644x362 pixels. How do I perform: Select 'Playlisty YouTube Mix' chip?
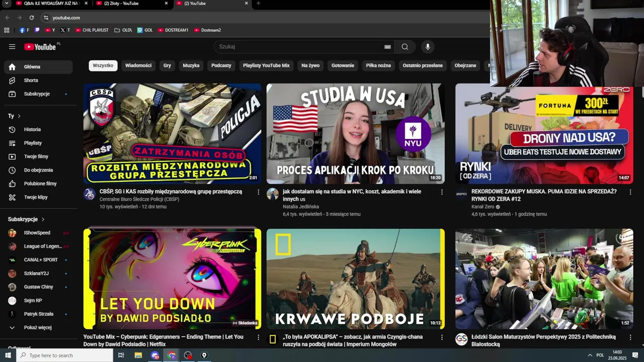pyautogui.click(x=266, y=65)
